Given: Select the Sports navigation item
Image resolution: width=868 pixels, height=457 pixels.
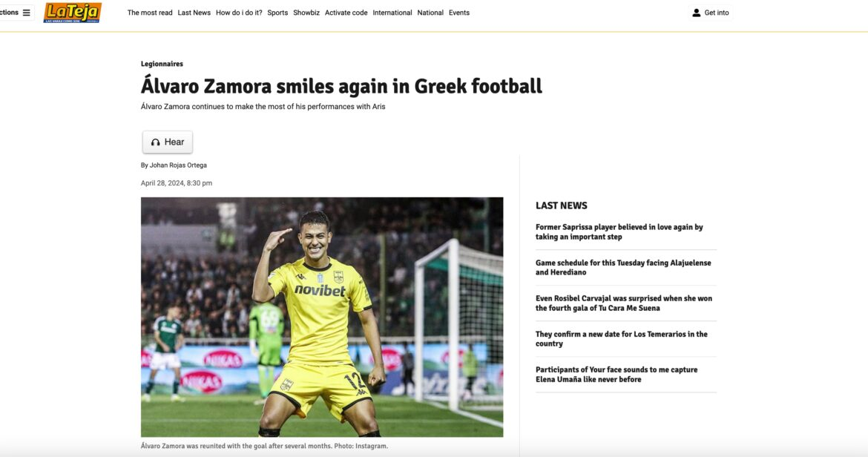Looking at the screenshot, I should [x=277, y=13].
